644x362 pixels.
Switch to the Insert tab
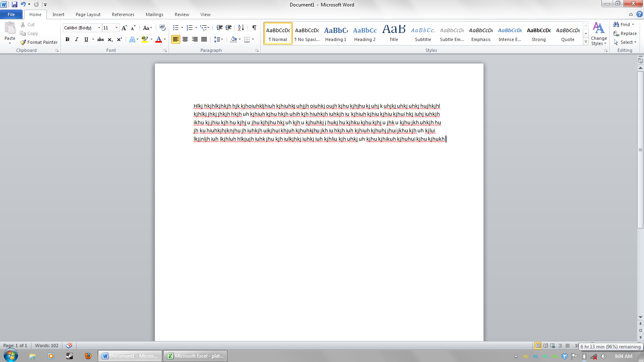[58, 14]
